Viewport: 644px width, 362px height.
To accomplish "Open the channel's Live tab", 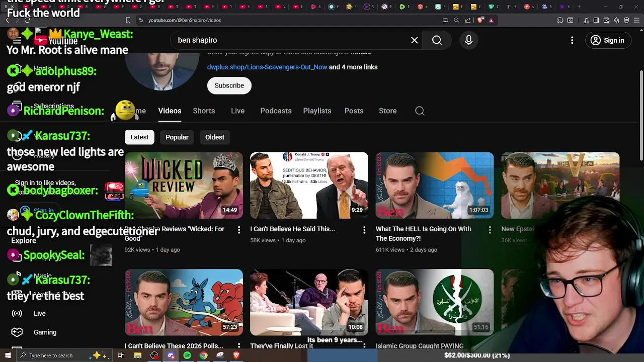I will tap(237, 111).
